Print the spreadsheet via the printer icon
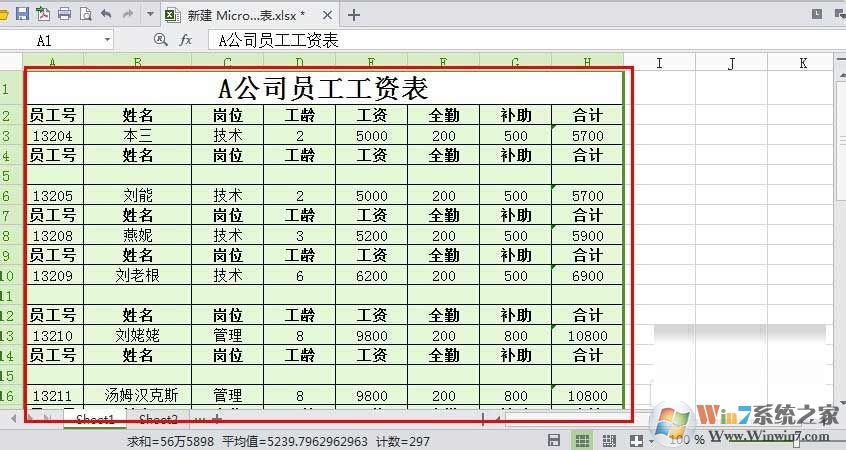The width and height of the screenshot is (846, 450). point(64,14)
